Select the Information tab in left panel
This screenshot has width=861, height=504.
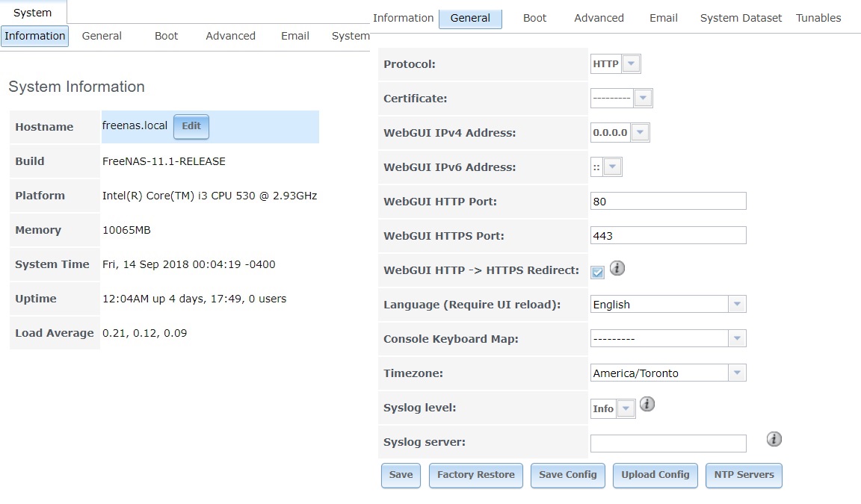pyautogui.click(x=34, y=36)
